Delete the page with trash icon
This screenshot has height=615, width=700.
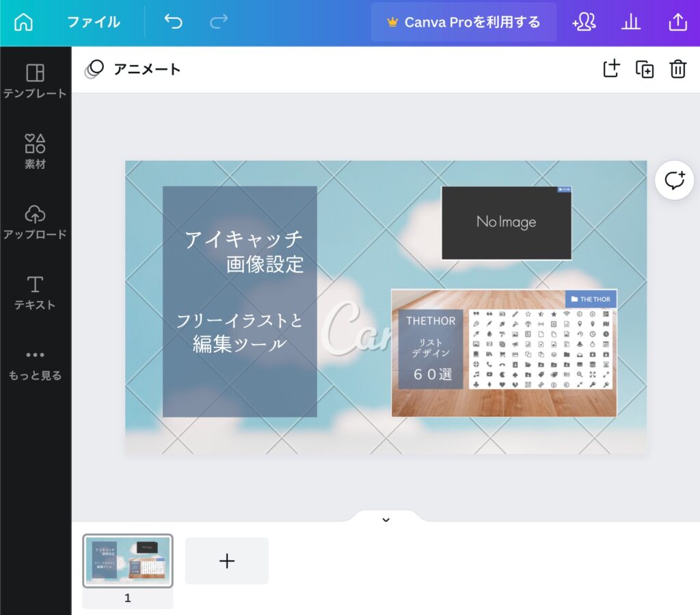click(677, 69)
